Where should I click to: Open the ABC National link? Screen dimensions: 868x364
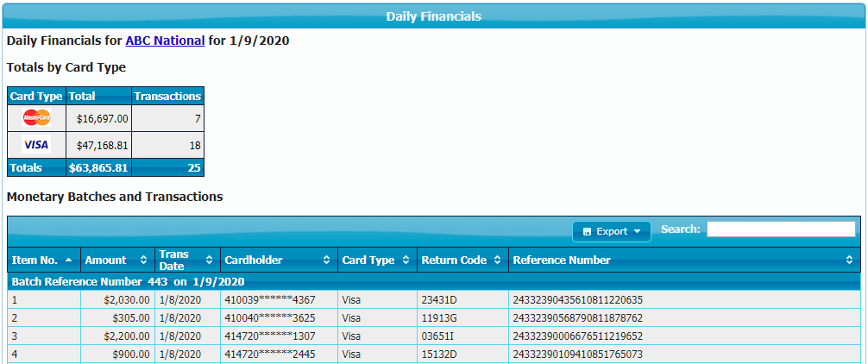[165, 41]
